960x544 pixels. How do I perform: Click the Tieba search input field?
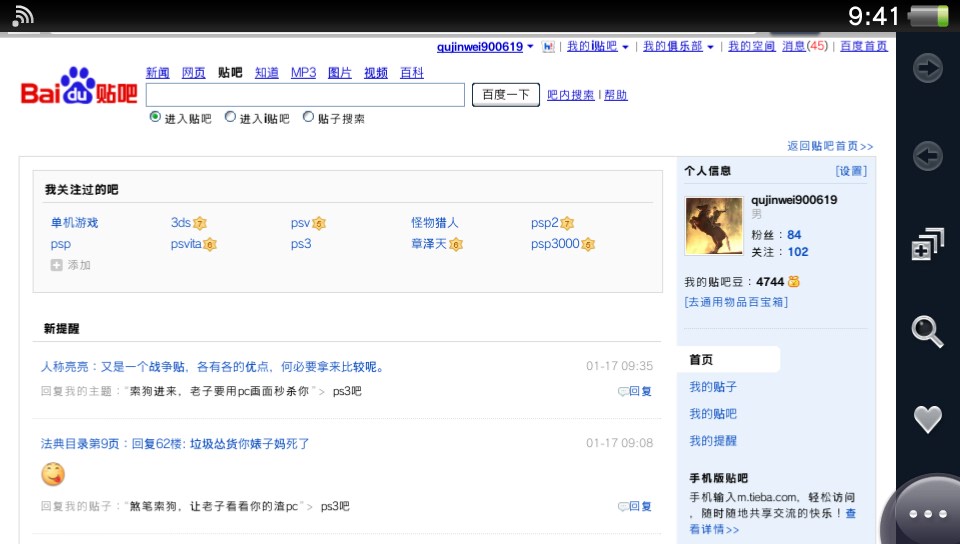point(305,95)
